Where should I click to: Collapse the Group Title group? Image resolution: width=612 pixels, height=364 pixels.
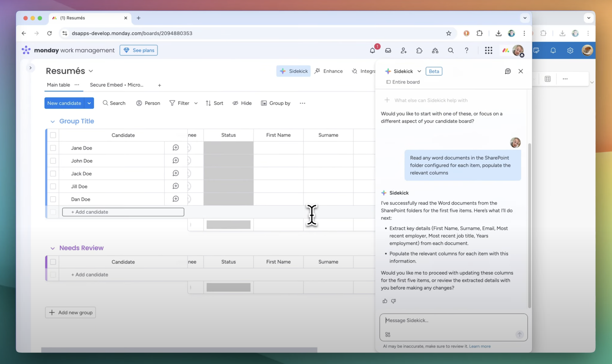point(53,122)
